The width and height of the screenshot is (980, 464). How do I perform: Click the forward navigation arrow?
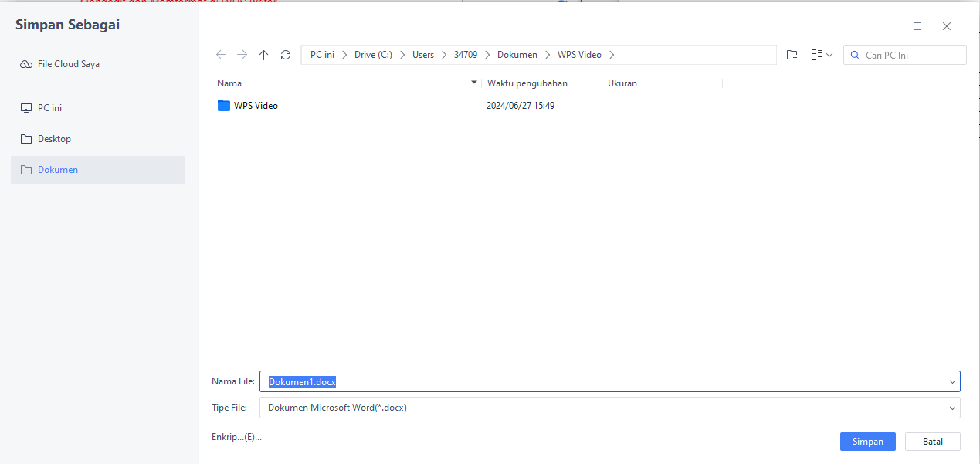click(242, 55)
